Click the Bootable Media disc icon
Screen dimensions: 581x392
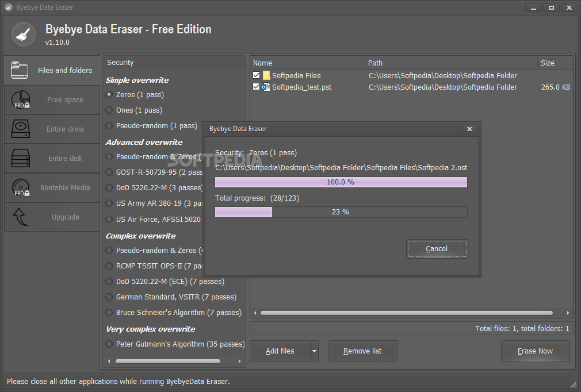[20, 188]
